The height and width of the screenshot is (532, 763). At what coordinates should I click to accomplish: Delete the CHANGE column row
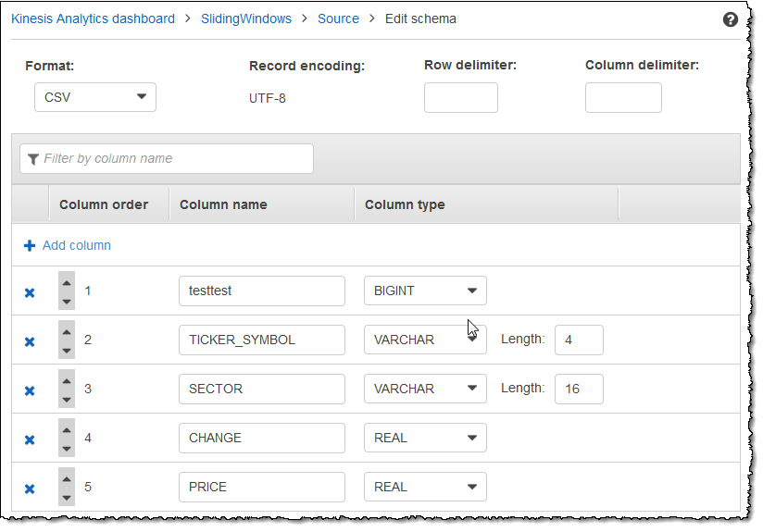pyautogui.click(x=30, y=439)
